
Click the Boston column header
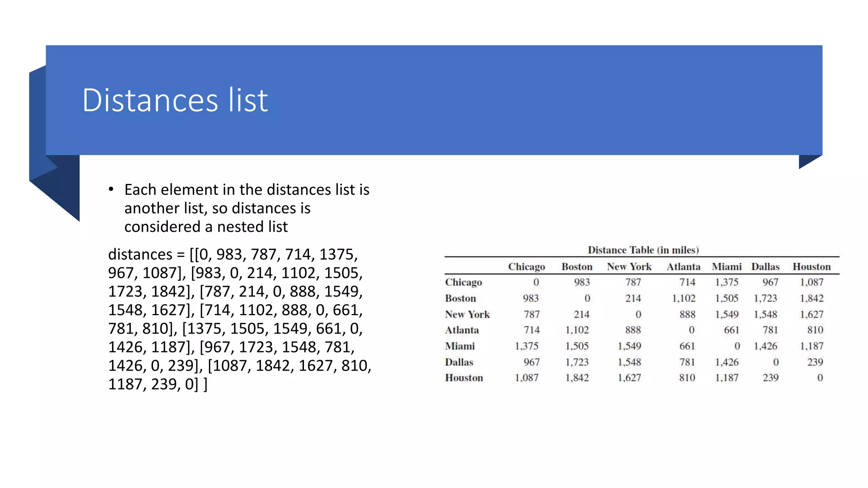click(x=576, y=266)
